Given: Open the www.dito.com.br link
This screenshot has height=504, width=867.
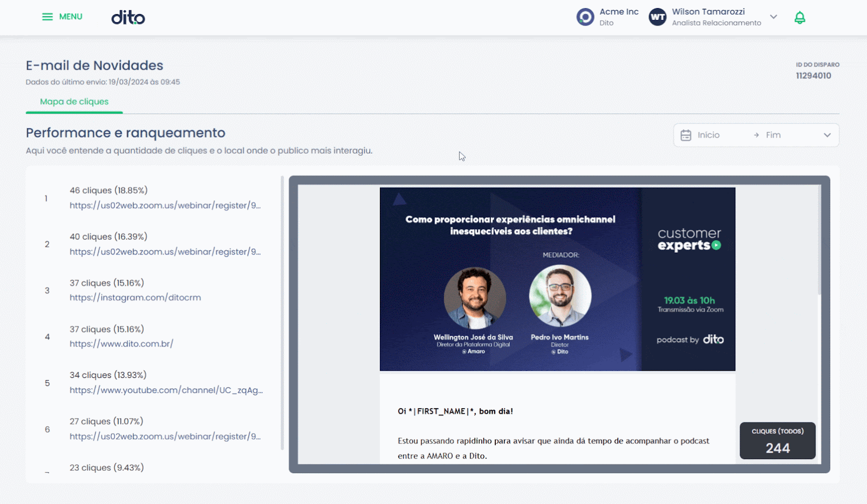Looking at the screenshot, I should pyautogui.click(x=121, y=344).
